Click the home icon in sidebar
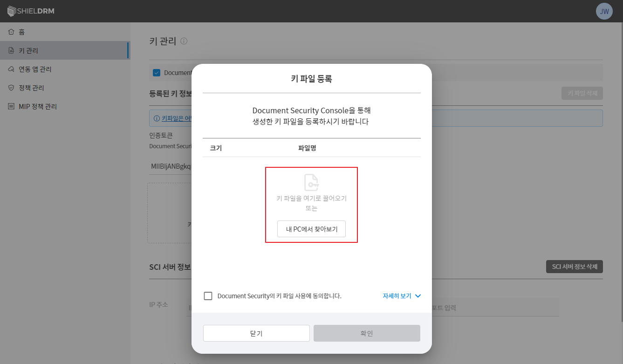The height and width of the screenshot is (364, 623). 11,32
